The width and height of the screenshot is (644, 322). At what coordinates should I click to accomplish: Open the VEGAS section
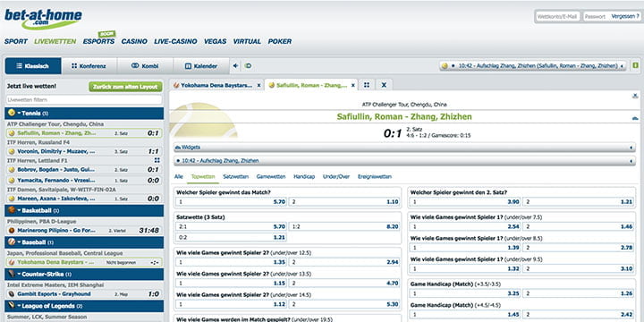point(216,41)
